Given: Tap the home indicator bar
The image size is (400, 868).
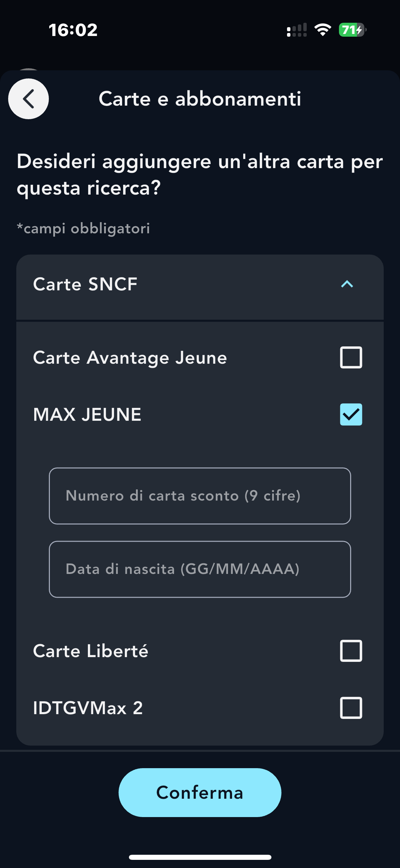Looking at the screenshot, I should click(200, 857).
